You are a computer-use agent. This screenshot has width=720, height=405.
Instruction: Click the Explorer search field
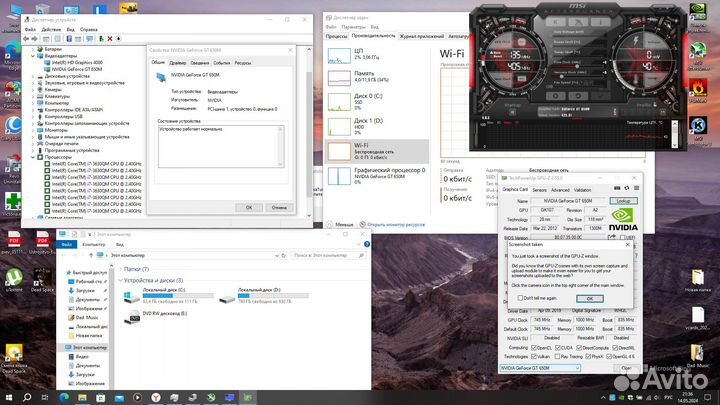click(x=328, y=255)
